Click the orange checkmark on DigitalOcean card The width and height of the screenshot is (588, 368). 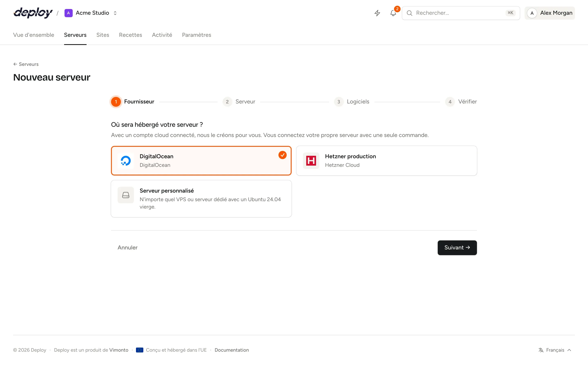tap(282, 155)
